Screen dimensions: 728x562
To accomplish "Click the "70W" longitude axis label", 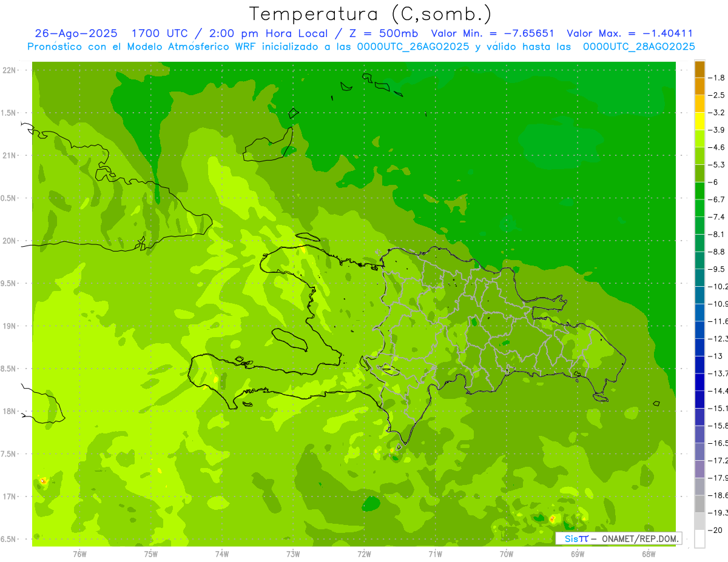I will [507, 554].
